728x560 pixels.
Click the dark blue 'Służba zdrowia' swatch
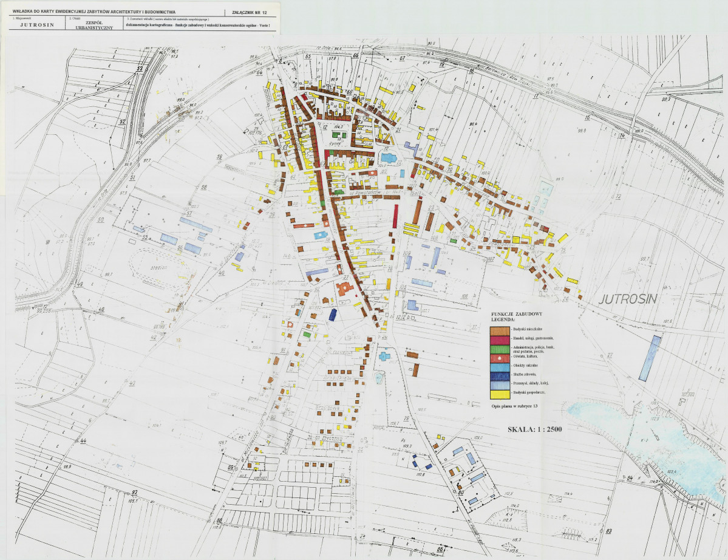[499, 377]
